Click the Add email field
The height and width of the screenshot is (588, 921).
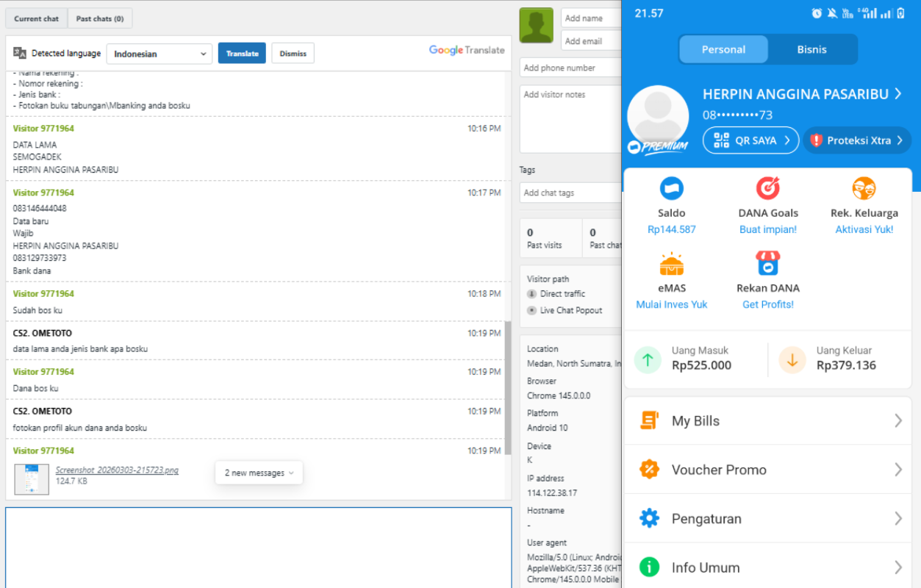[x=591, y=41]
